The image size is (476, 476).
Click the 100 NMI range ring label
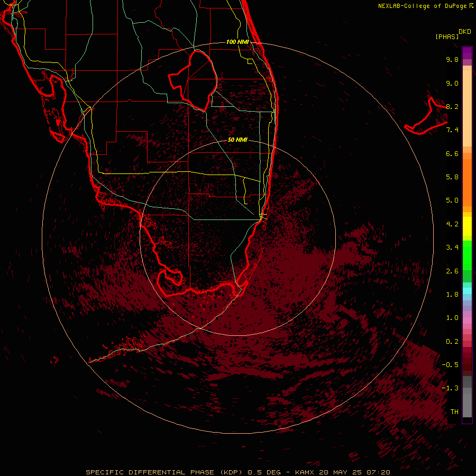point(237,42)
